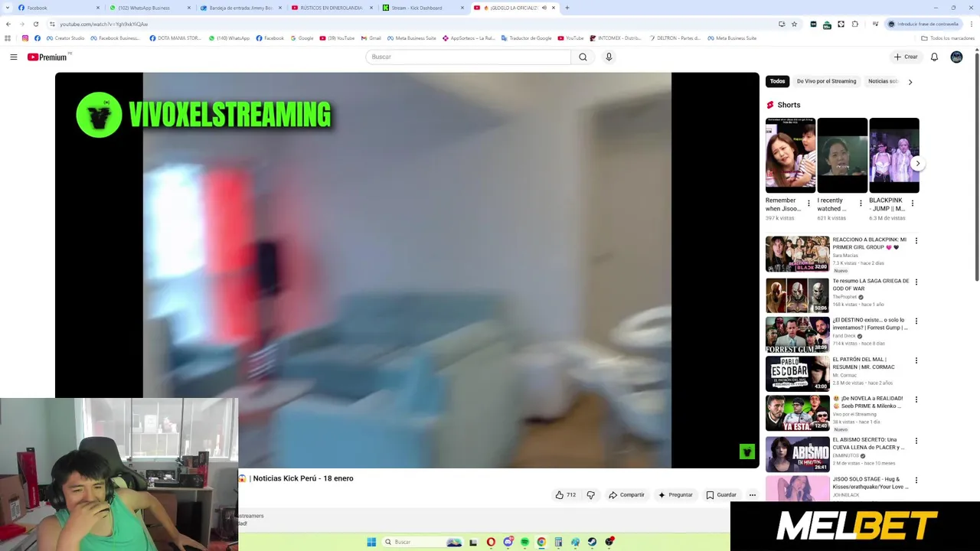
Task: Open Chrome from the taskbar
Action: [541, 542]
